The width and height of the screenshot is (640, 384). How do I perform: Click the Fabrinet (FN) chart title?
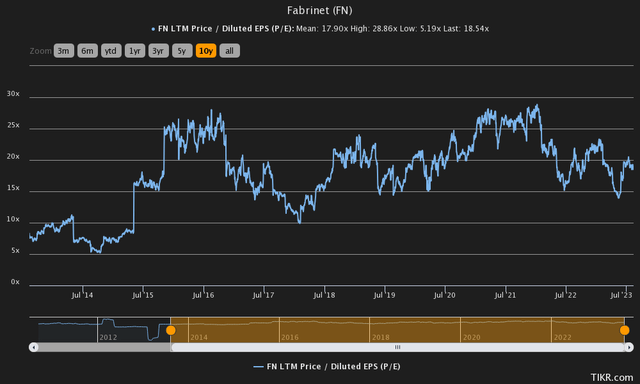point(320,10)
